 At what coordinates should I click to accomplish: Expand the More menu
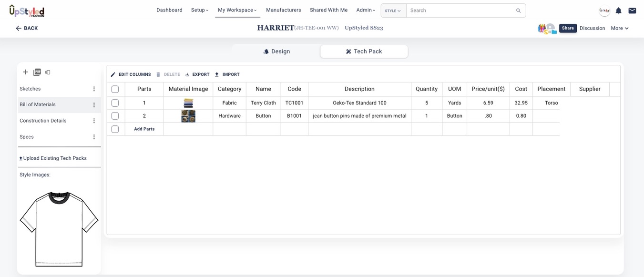pyautogui.click(x=619, y=28)
